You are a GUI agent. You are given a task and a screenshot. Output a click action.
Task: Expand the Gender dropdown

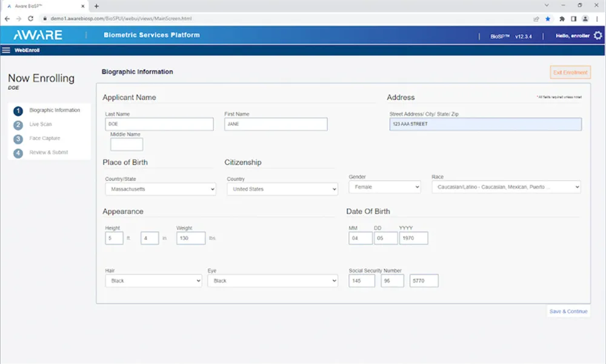point(384,187)
